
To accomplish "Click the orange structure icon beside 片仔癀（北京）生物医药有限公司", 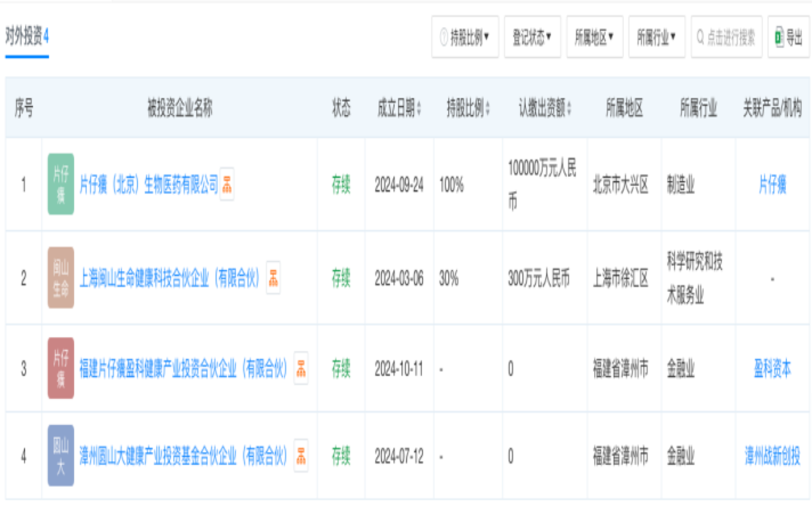I will click(227, 184).
